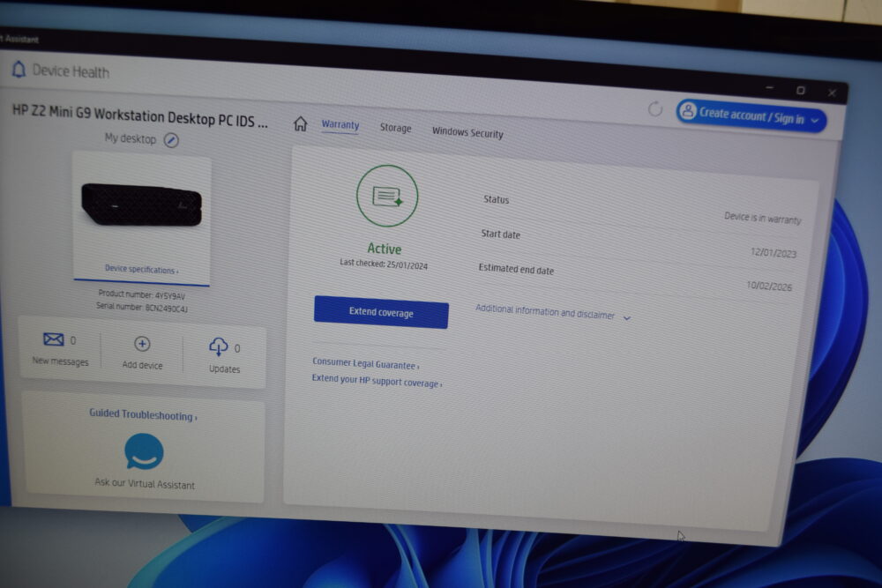The image size is (882, 588).
Task: Click the Status label
Action: tap(496, 199)
